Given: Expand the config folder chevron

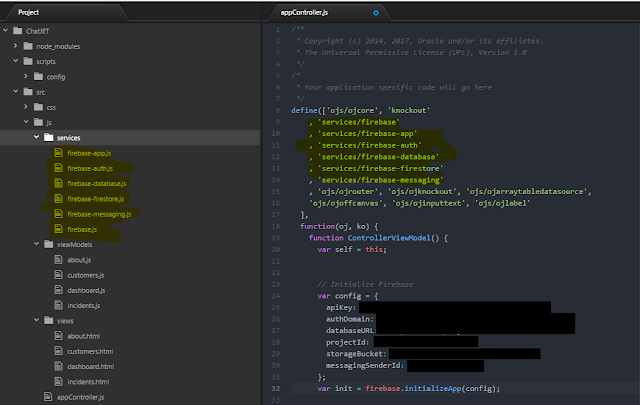Looking at the screenshot, I should coord(26,76).
